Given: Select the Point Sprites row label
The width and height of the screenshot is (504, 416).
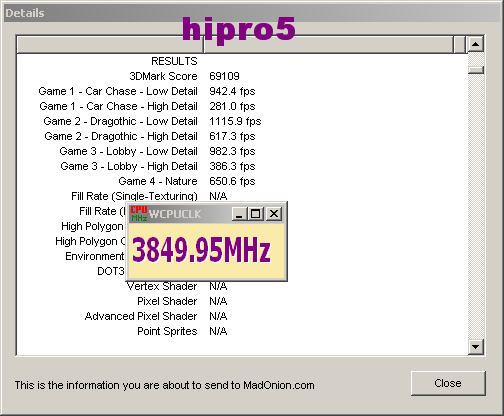Looking at the screenshot, I should 167,331.
